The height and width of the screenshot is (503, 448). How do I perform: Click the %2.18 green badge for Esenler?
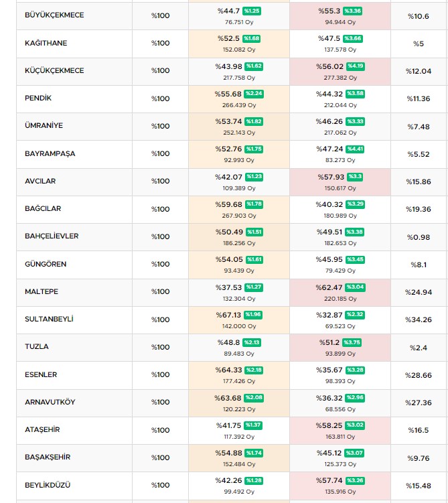254,370
